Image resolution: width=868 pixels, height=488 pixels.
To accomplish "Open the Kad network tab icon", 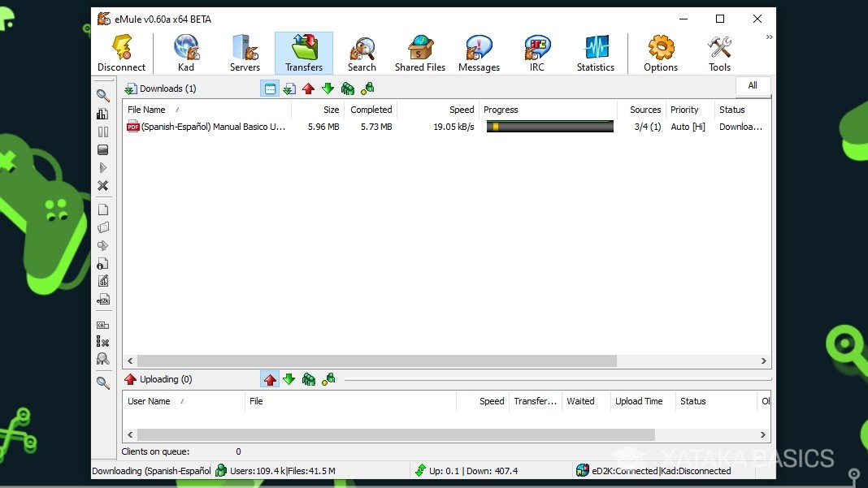I will point(185,51).
